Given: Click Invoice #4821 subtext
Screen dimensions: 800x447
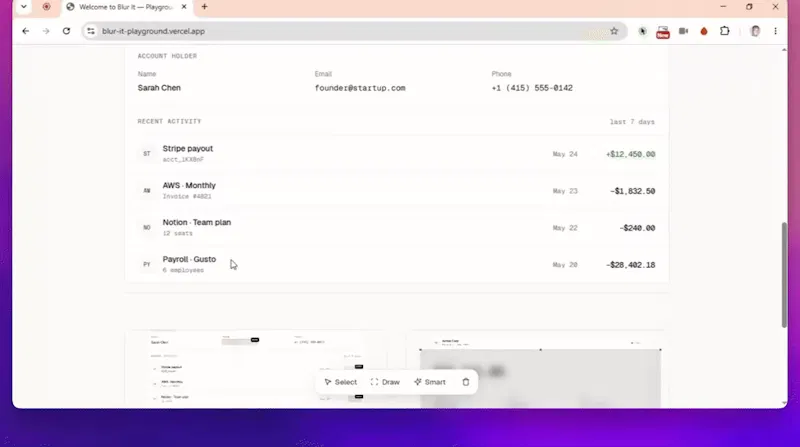Looking at the screenshot, I should point(187,196).
